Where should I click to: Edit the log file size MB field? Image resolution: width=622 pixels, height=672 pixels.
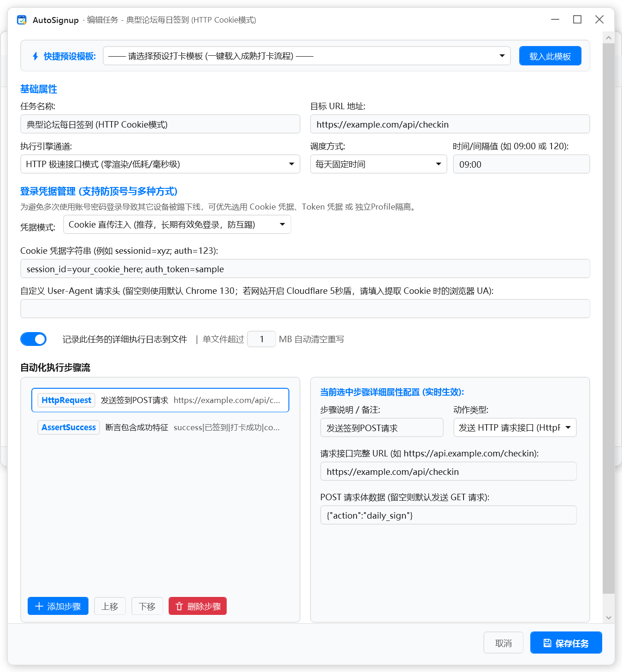click(x=262, y=339)
